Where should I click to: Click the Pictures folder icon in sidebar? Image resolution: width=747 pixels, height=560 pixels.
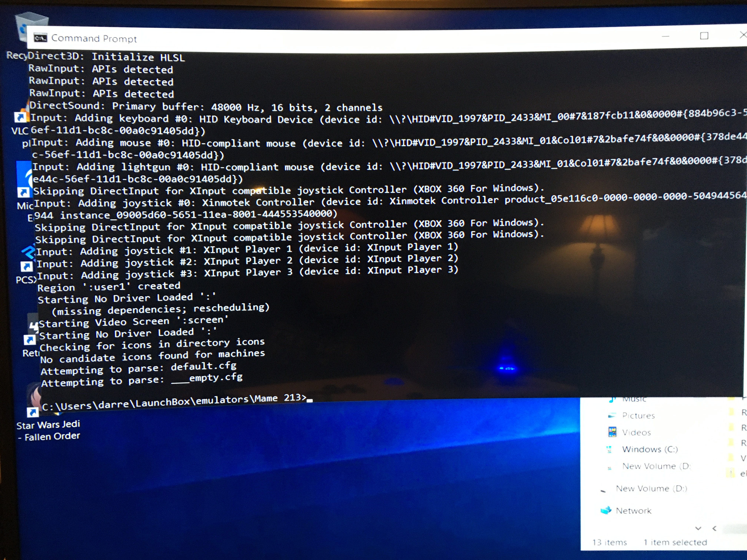tap(612, 416)
